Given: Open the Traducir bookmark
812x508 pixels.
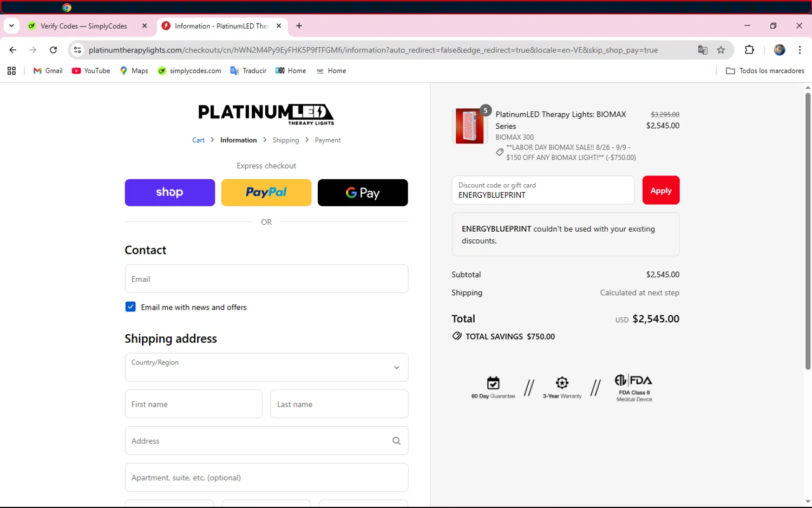Looking at the screenshot, I should click(x=248, y=71).
